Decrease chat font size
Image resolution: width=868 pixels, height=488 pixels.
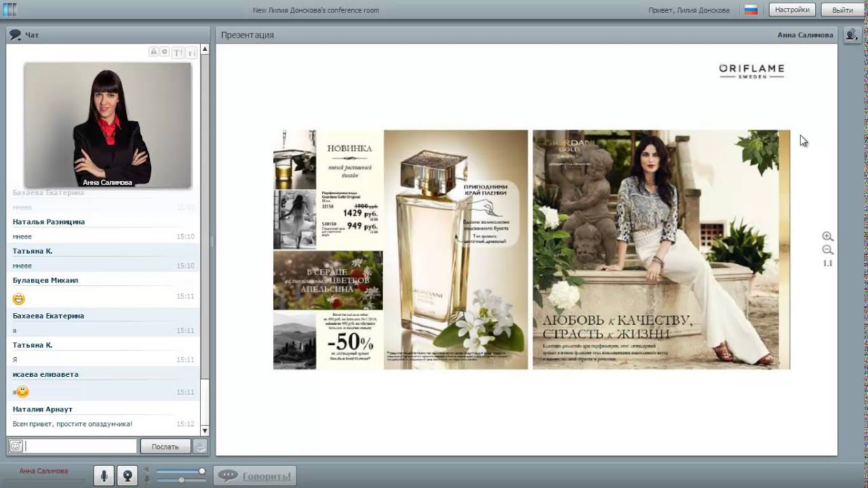click(191, 52)
